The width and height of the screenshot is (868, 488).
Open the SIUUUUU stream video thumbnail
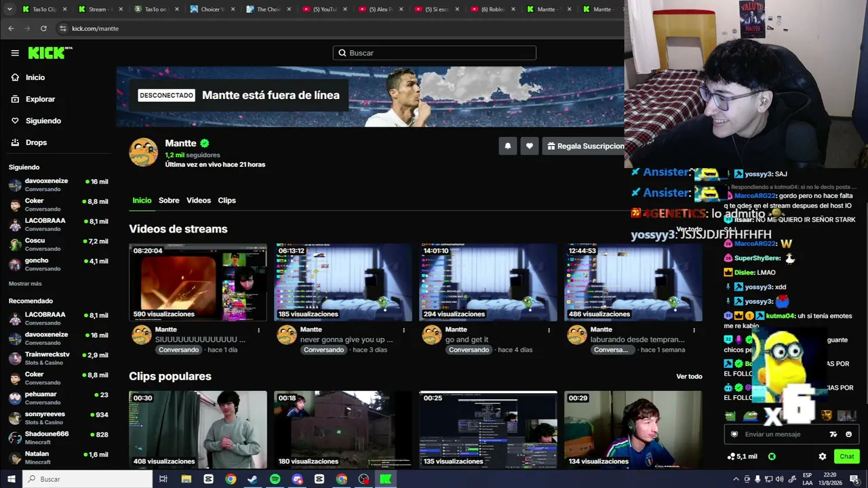pos(198,283)
